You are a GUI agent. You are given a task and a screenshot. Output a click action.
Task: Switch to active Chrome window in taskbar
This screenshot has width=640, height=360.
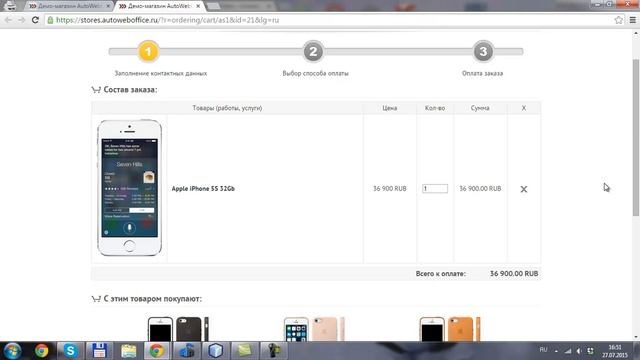click(x=157, y=351)
